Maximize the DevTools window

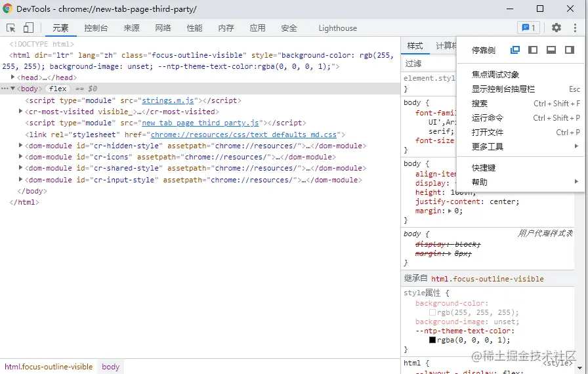point(540,9)
